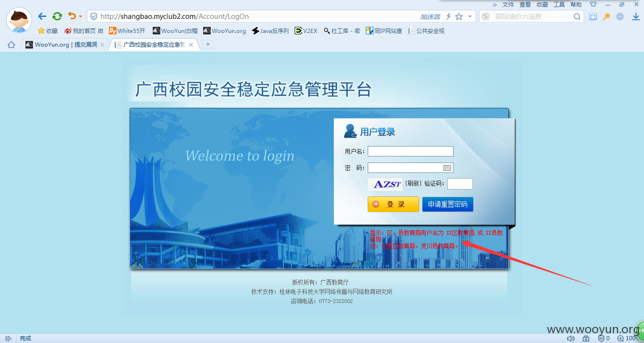Click the AZST captcha image
The height and width of the screenshot is (343, 644).
[385, 184]
